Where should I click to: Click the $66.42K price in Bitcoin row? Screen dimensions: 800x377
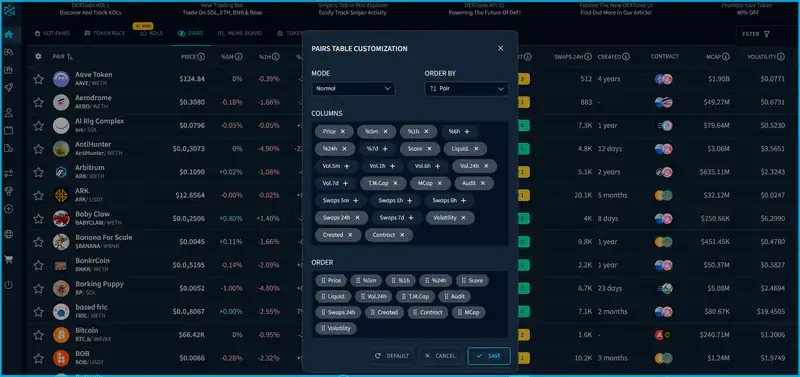192,335
